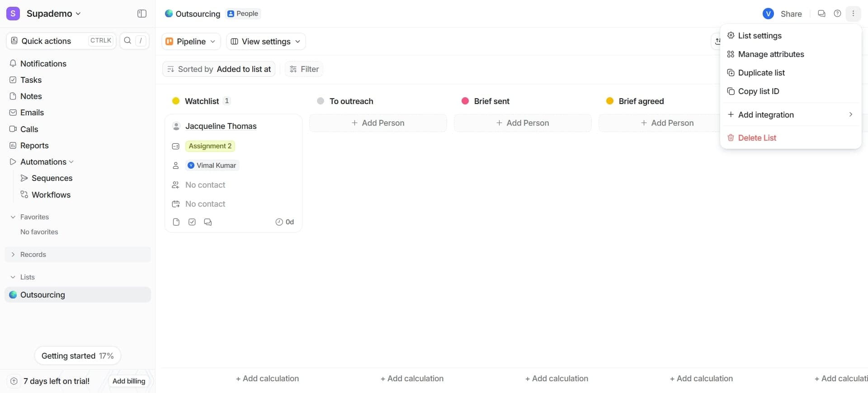Choose Delete List in the menu

757,138
